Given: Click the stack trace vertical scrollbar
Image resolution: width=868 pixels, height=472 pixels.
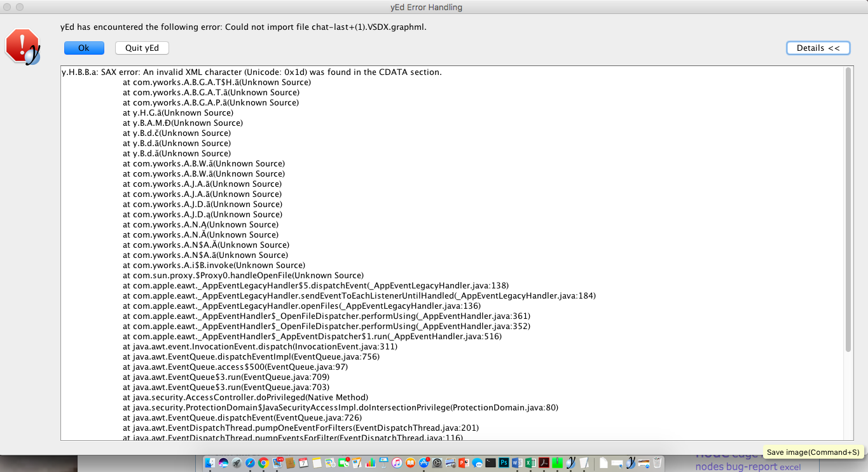Looking at the screenshot, I should coord(847,210).
